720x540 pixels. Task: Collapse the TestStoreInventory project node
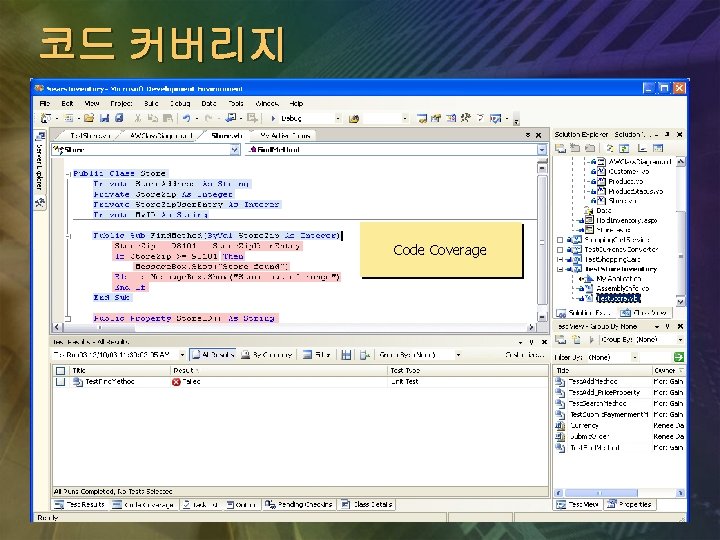560,270
